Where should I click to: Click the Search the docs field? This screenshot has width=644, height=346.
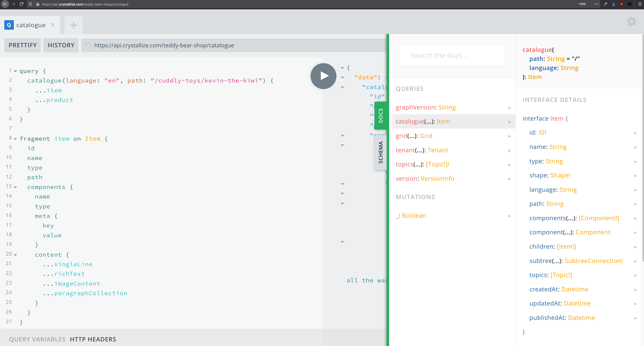[x=452, y=55]
